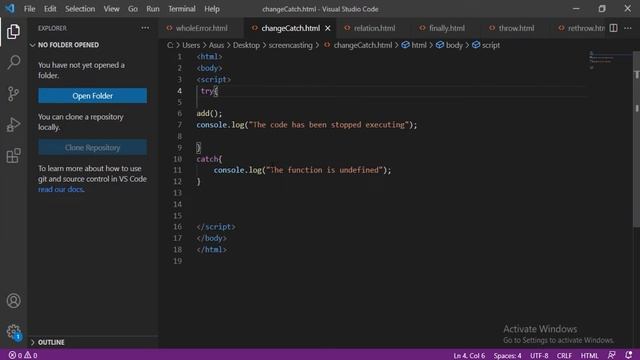Open the Terminal menu
Screen dimensions: 640x360
tap(182, 9)
